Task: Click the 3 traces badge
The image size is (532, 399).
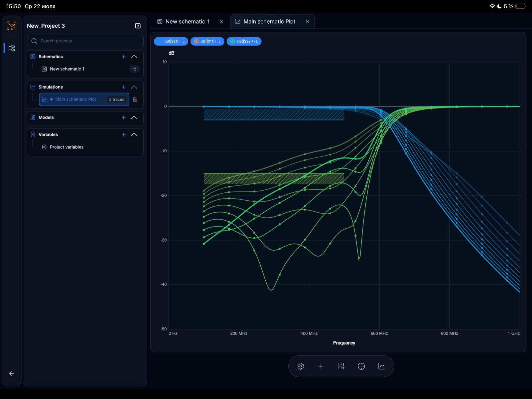Action: (x=117, y=100)
